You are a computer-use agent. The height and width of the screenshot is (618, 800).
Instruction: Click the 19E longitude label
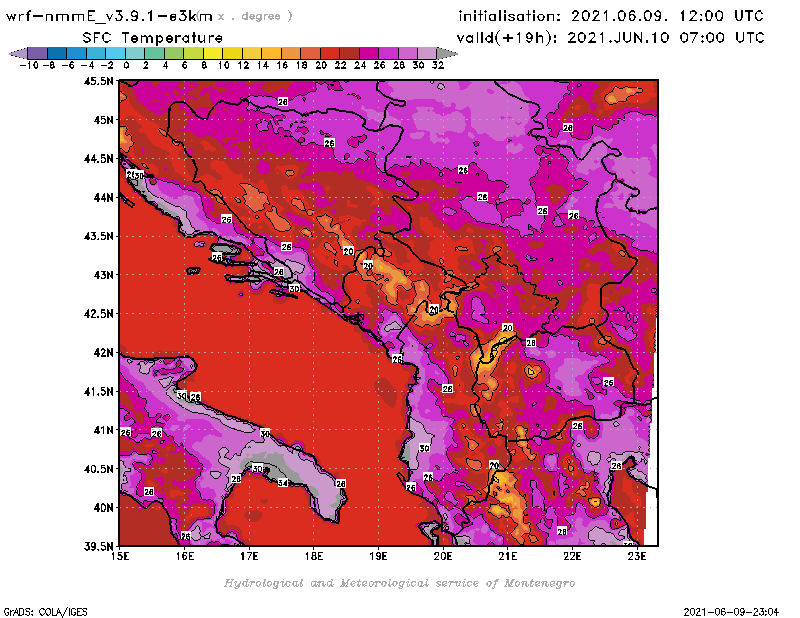(378, 556)
